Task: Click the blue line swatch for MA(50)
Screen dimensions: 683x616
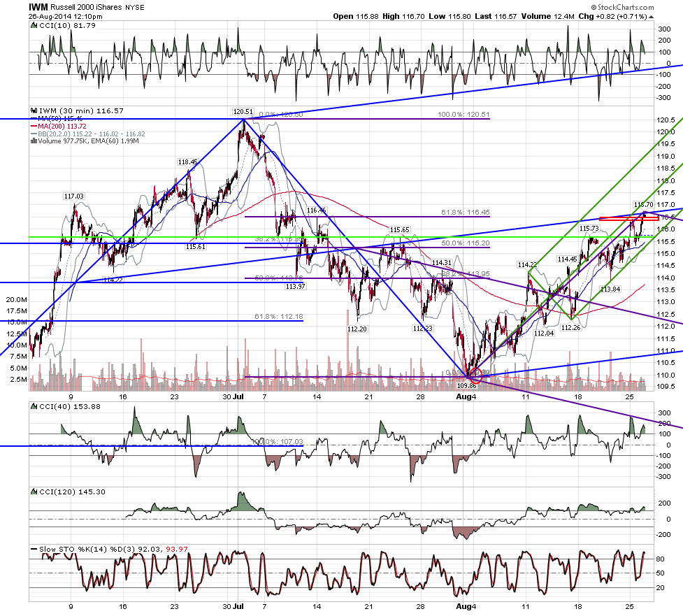Action: tap(34, 118)
